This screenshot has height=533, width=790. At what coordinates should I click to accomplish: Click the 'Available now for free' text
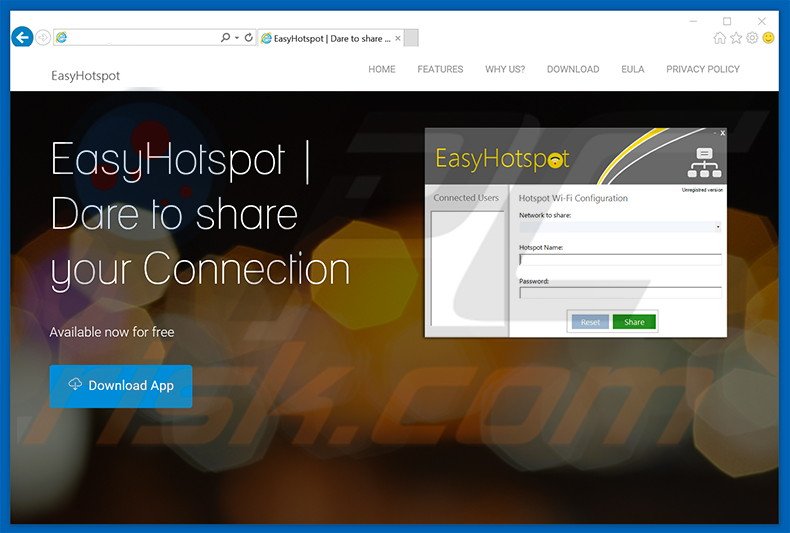tap(112, 332)
